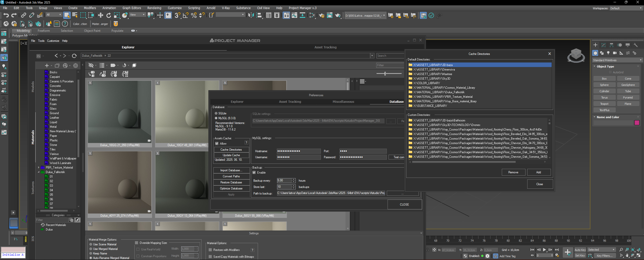This screenshot has width=644, height=260.
Task: Click Remove in Cache Directories dialog
Action: (x=513, y=172)
